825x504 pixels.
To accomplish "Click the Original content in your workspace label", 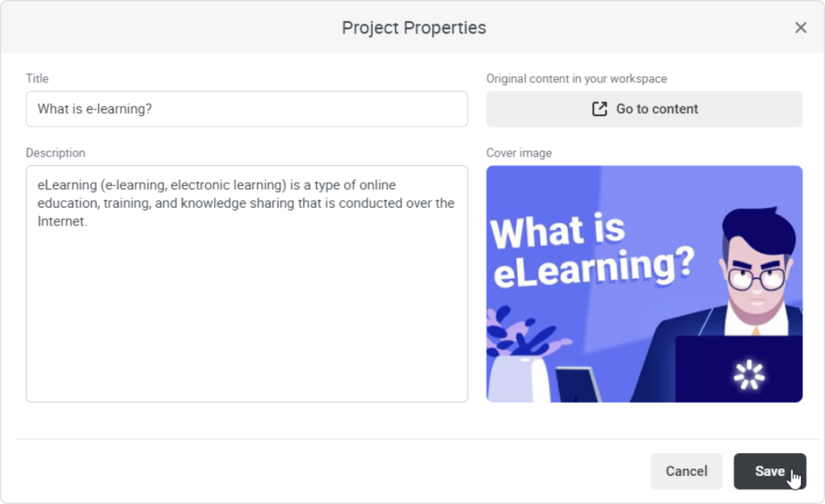I will 576,79.
